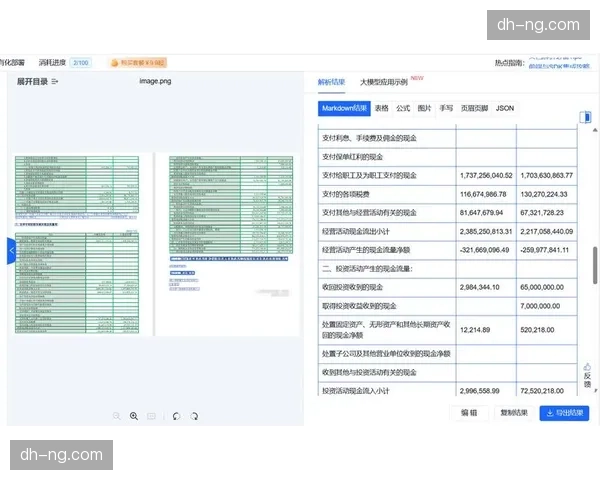
Task: Click the value 116,674,986.78
Action: [483, 194]
